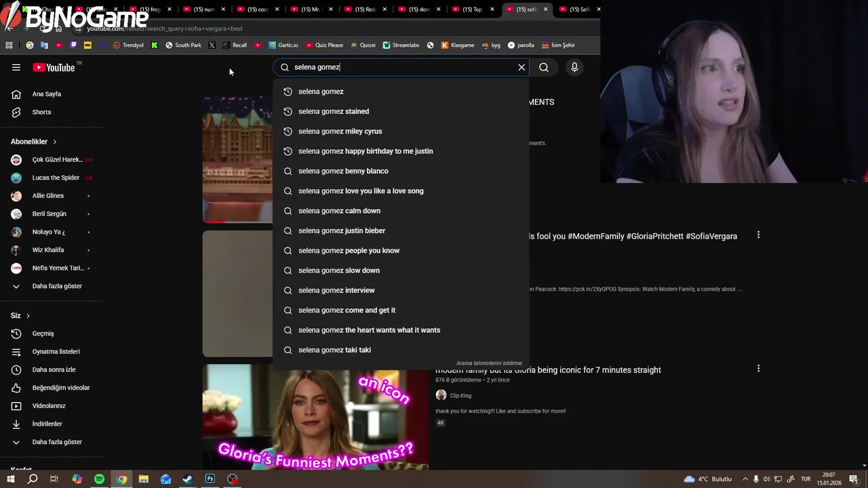The image size is (868, 488).
Task: Clear the search box with the X
Action: coord(521,67)
